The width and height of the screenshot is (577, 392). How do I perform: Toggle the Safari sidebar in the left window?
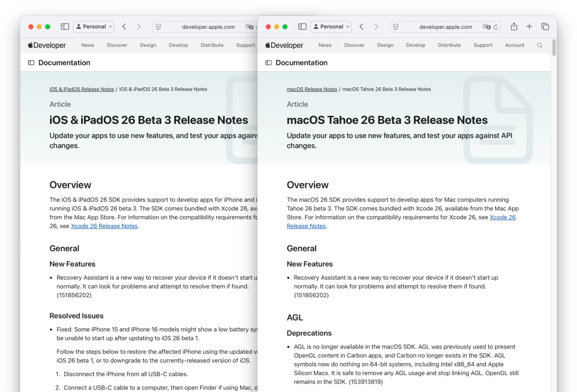pyautogui.click(x=65, y=27)
